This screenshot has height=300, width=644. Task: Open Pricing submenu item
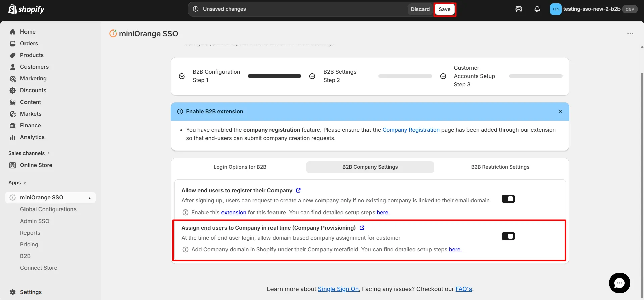(x=29, y=244)
